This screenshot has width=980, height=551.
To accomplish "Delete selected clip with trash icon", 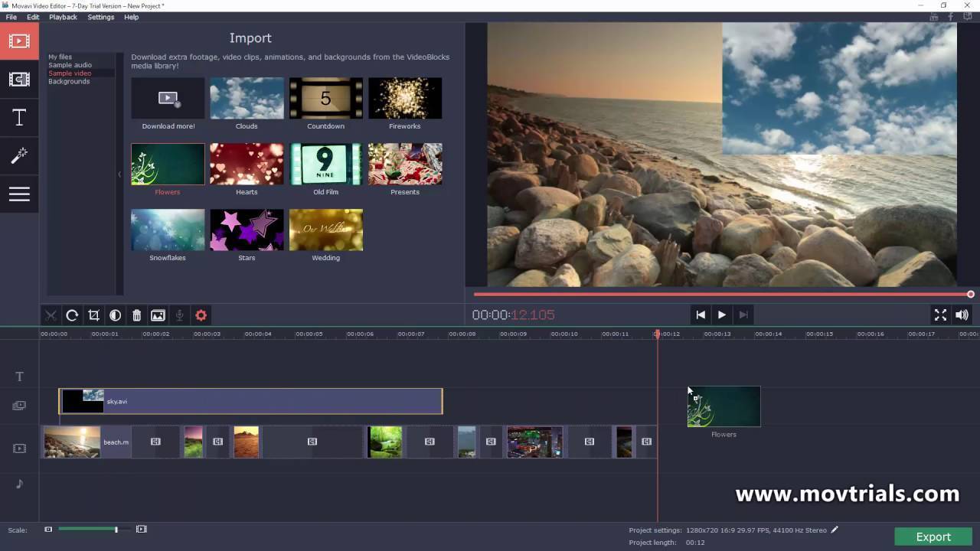I will point(136,315).
